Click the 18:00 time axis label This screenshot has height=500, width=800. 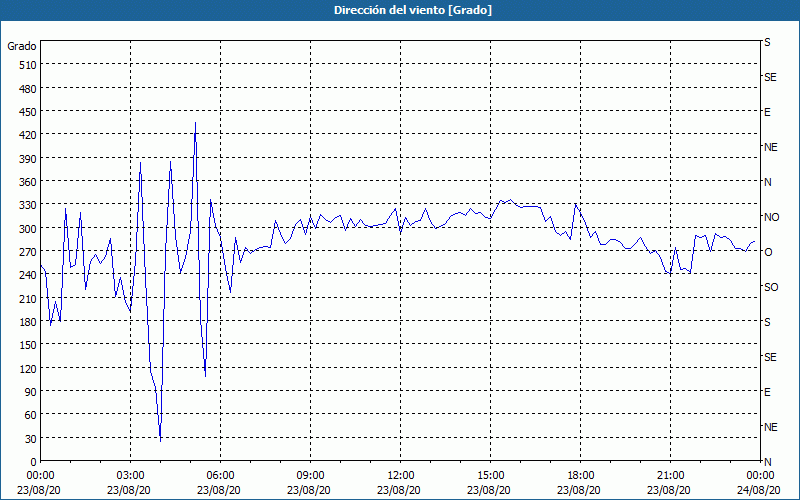click(x=580, y=476)
